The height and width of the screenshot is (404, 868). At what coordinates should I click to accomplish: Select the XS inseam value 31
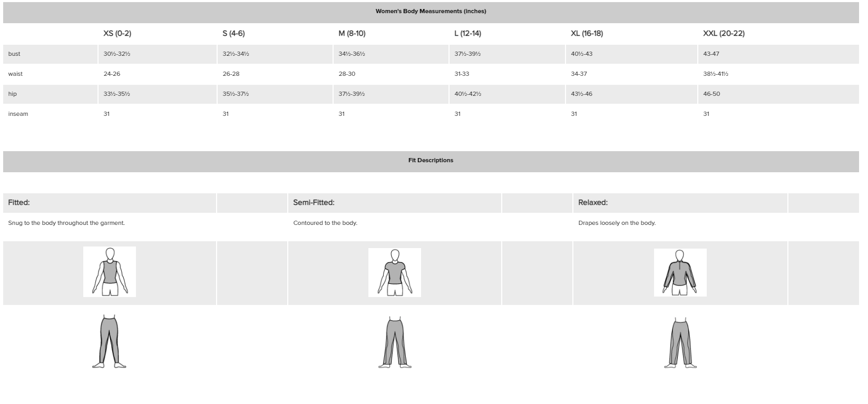pyautogui.click(x=106, y=114)
